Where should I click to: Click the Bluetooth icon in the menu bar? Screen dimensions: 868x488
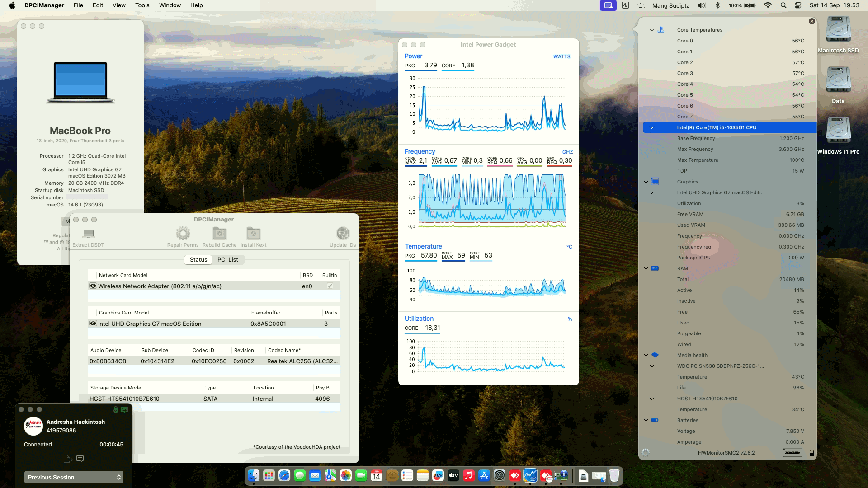click(x=717, y=5)
